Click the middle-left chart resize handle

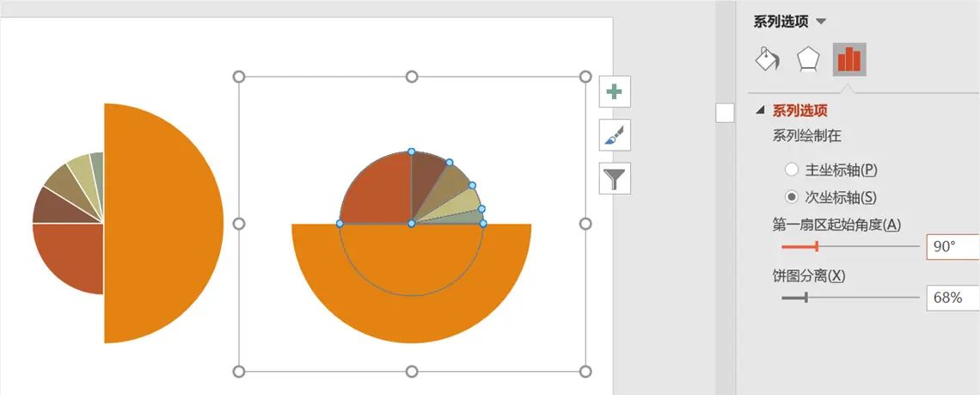pyautogui.click(x=238, y=224)
